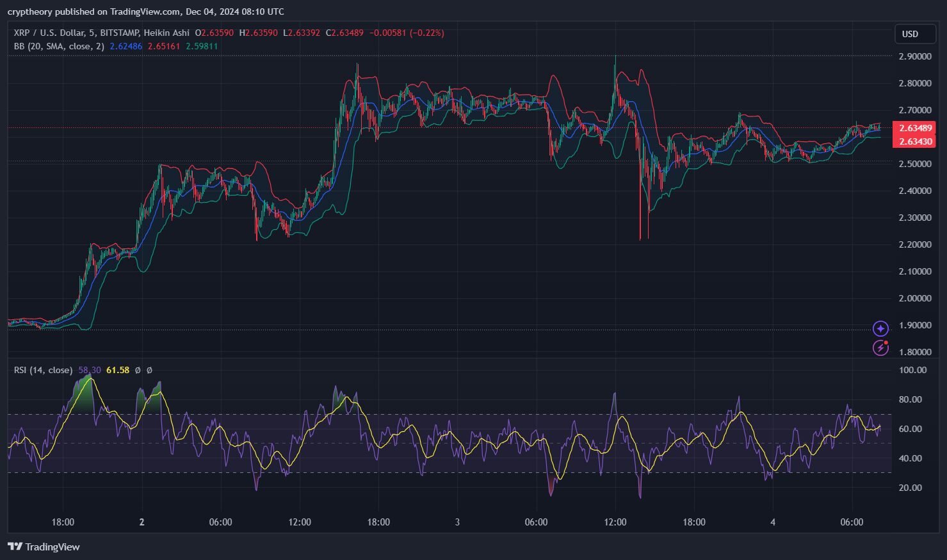Image resolution: width=947 pixels, height=560 pixels.
Task: Click the 20.00 RSI axis label
Action: [911, 488]
